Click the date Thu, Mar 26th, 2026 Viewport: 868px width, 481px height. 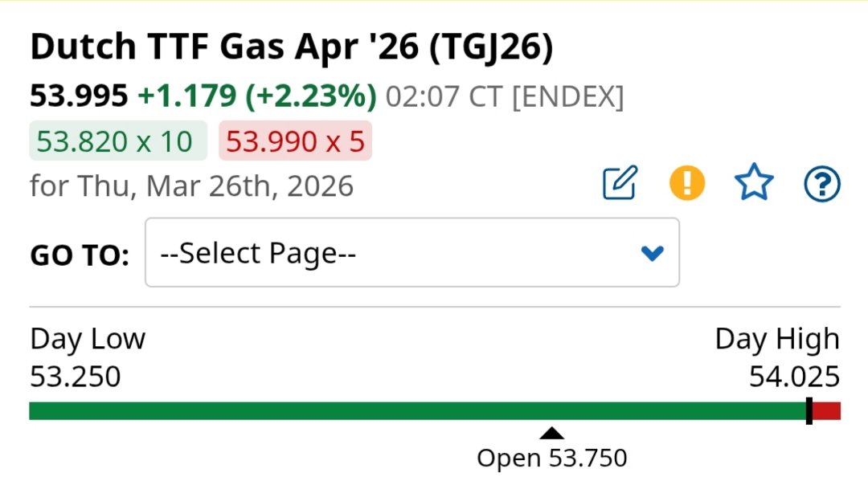tap(215, 186)
